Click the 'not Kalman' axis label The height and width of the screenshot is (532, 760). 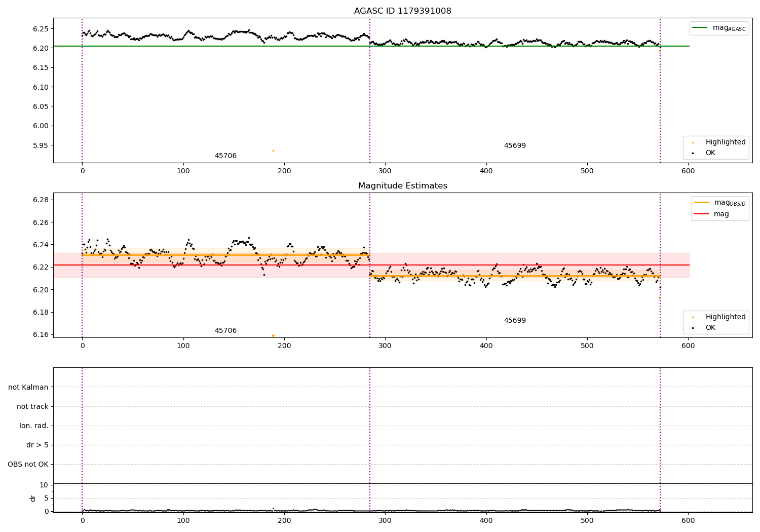[28, 388]
